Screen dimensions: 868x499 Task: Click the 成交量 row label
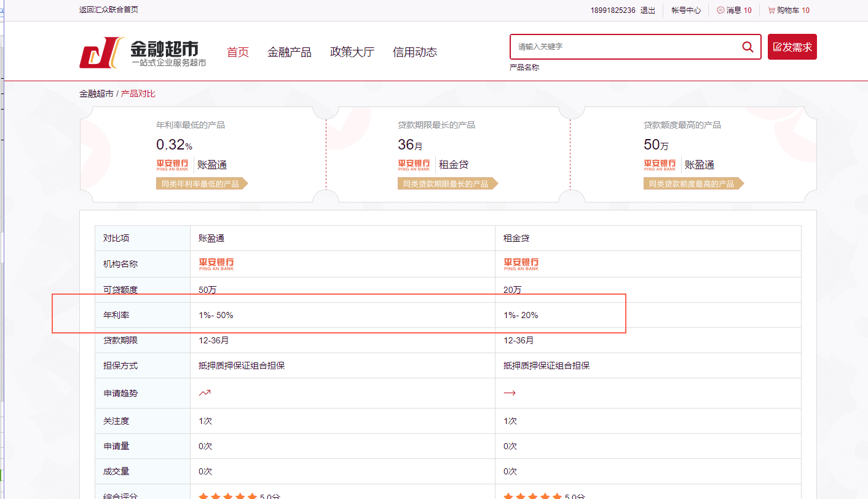click(x=116, y=471)
